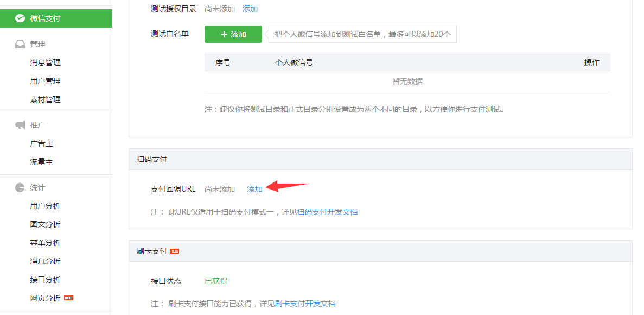
Task: Click the 推广 megaphone icon
Action: tap(20, 125)
